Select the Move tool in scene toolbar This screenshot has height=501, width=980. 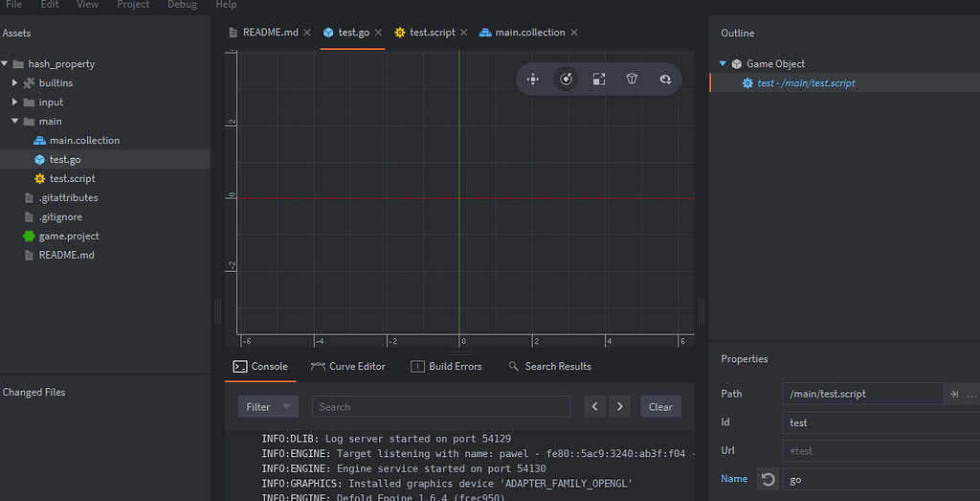point(533,80)
